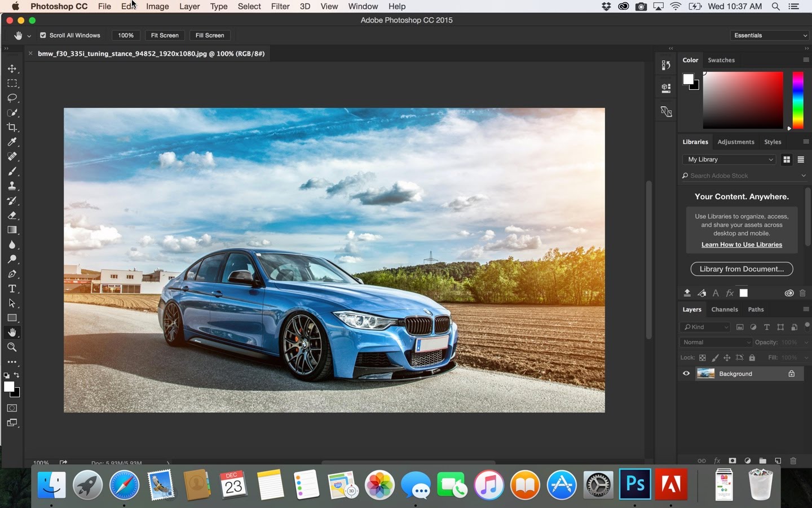The image size is (812, 508).
Task: Click the Fit Screen button
Action: pyautogui.click(x=165, y=35)
